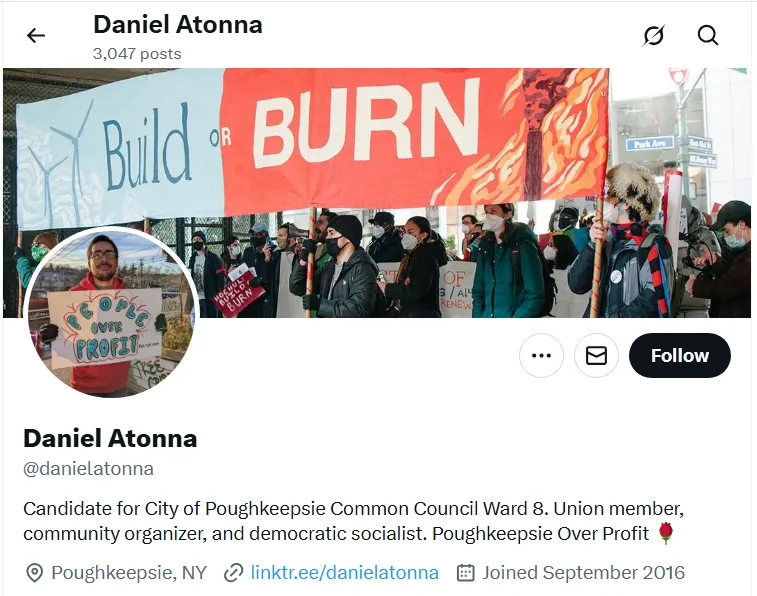Go back using the left arrow
The image size is (757, 596).
pos(36,35)
